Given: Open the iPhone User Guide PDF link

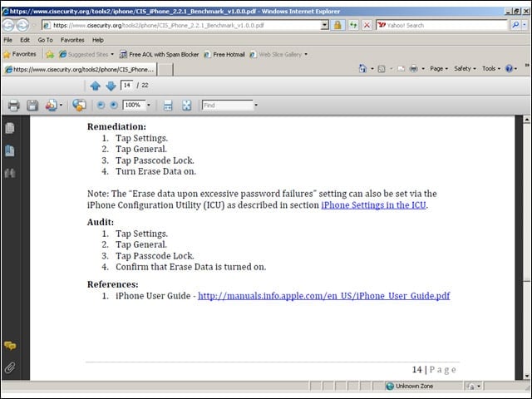Looking at the screenshot, I should click(x=324, y=296).
